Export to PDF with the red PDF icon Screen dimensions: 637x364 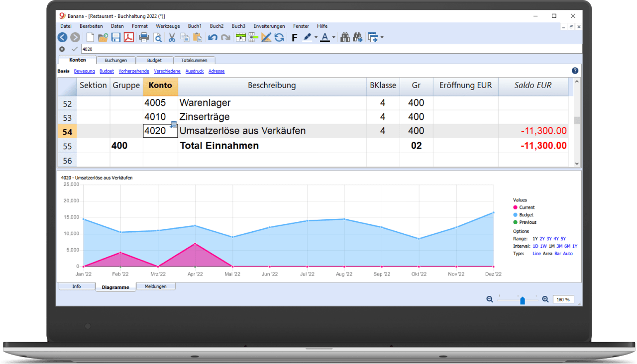pos(129,37)
